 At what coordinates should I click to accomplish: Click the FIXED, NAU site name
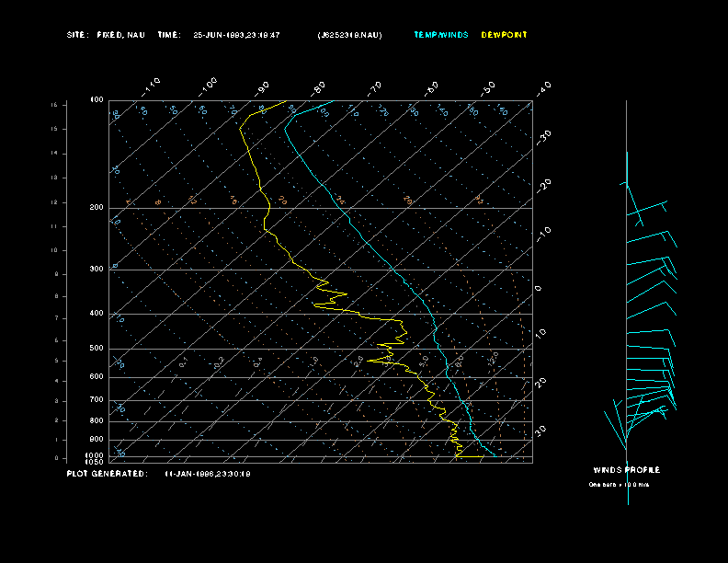pos(120,35)
